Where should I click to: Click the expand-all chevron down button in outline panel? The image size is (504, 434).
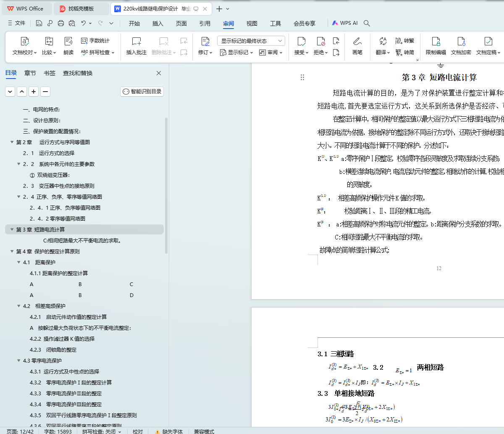(x=10, y=91)
